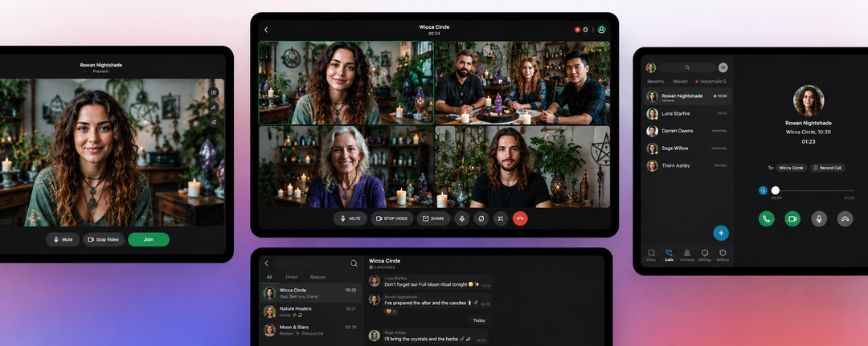
Task: Go back from the Wicca Circle video call
Action: coord(266,29)
